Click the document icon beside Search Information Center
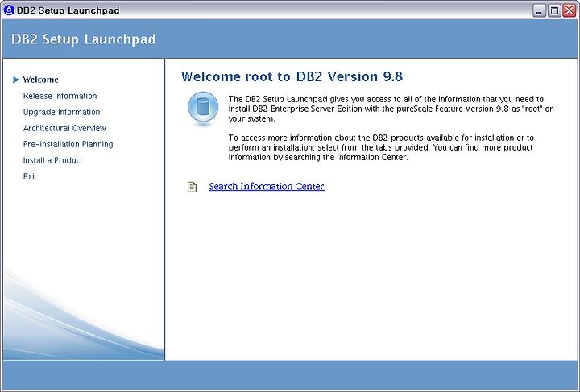Image resolution: width=580 pixels, height=392 pixels. pyautogui.click(x=192, y=187)
